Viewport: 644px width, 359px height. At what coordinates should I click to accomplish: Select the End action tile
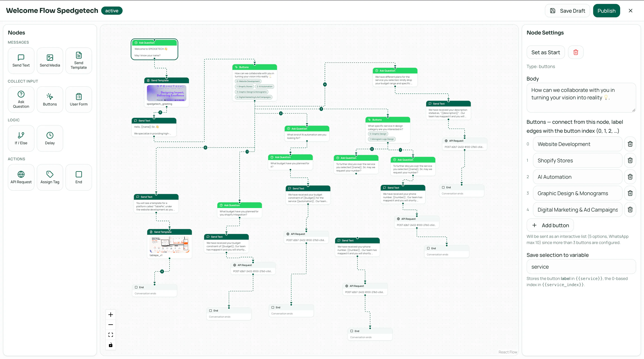tap(78, 177)
